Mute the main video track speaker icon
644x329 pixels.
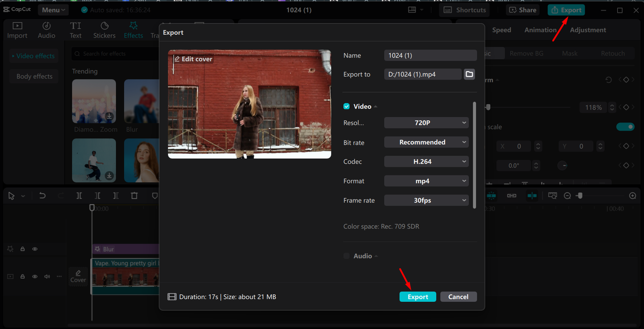[47, 277]
